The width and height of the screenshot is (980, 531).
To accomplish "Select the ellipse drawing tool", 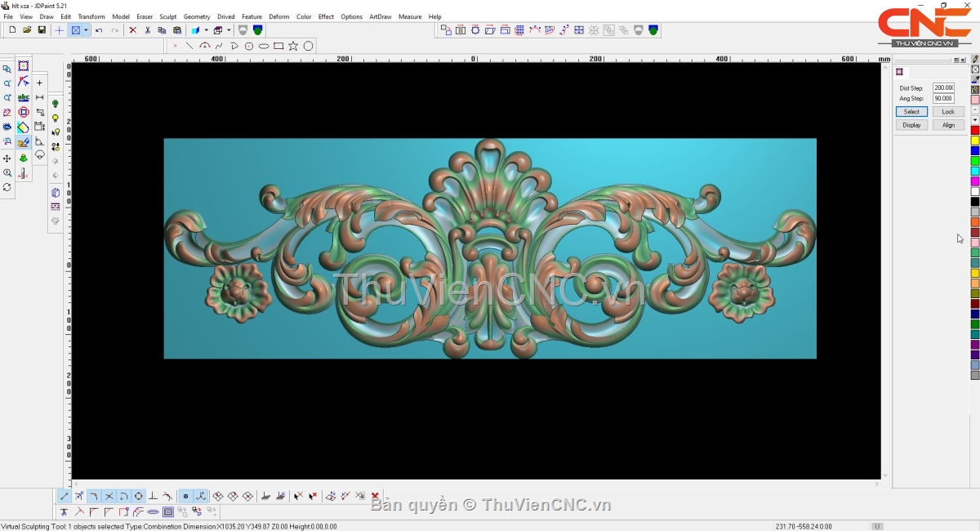I will 264,47.
